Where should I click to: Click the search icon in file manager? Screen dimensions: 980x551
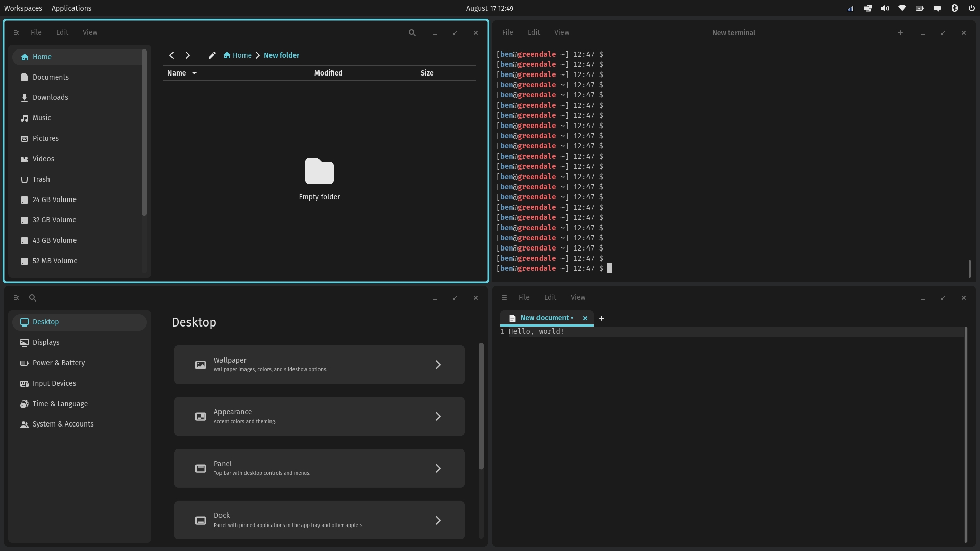tap(412, 33)
